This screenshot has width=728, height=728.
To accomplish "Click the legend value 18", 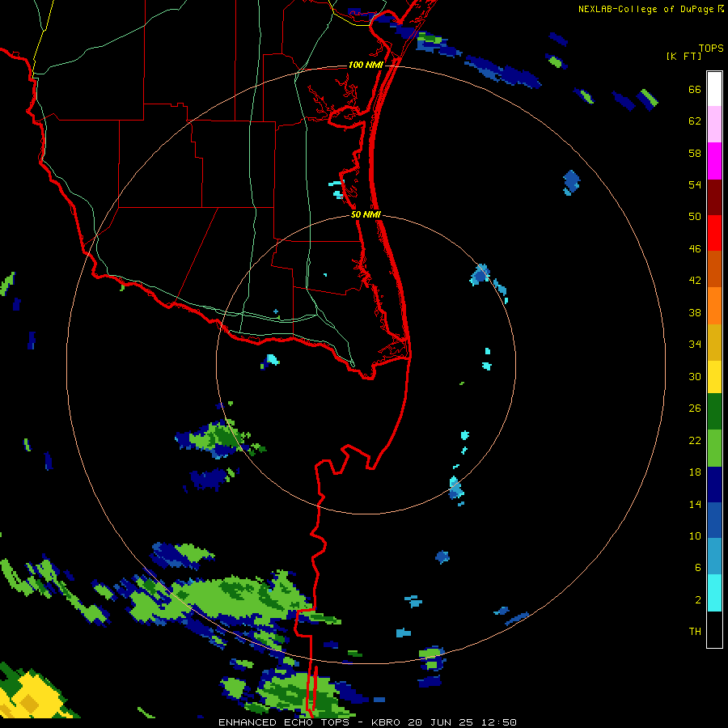I will [x=695, y=472].
